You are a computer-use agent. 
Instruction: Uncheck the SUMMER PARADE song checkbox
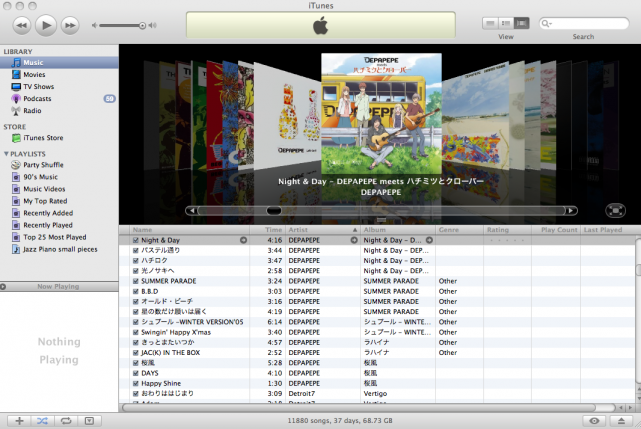(135, 281)
